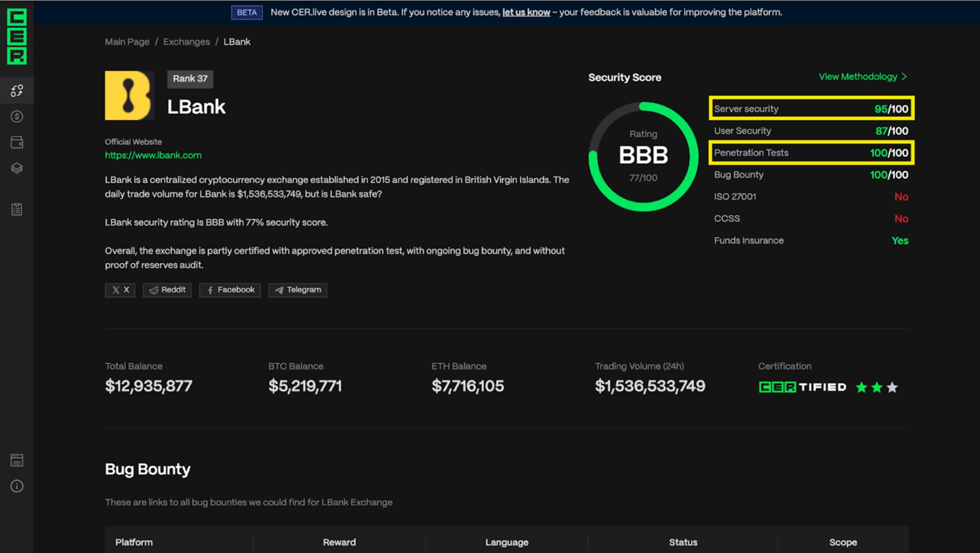Click the BBB rating progress ring
Image resolution: width=980 pixels, height=553 pixels.
[643, 156]
